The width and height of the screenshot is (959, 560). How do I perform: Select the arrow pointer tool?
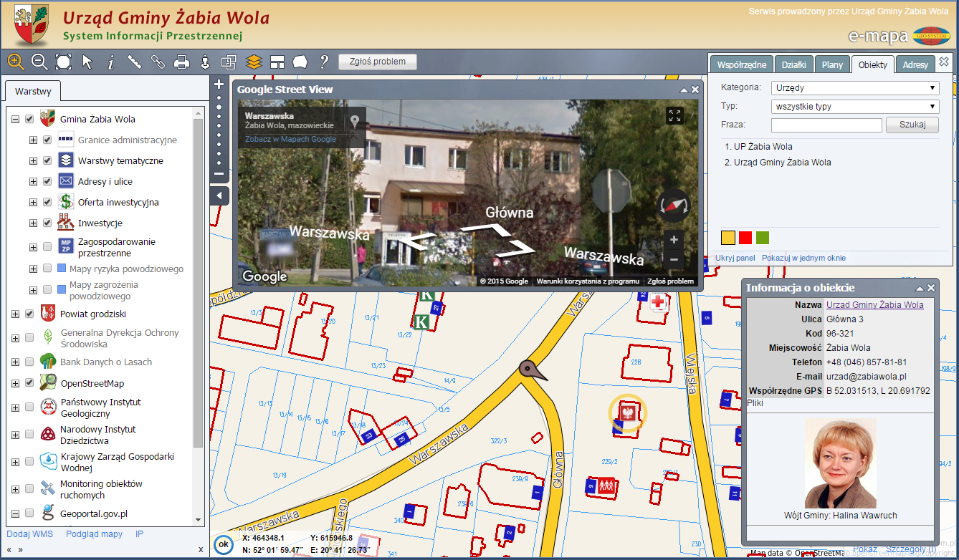pos(87,62)
